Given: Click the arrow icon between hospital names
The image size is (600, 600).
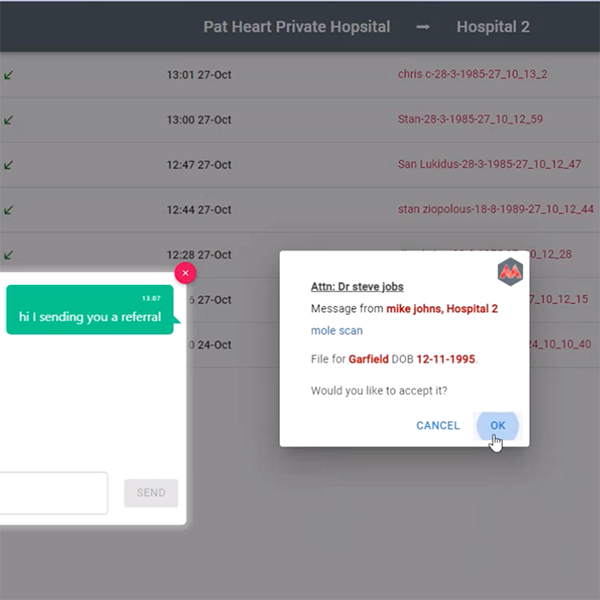Looking at the screenshot, I should click(423, 27).
